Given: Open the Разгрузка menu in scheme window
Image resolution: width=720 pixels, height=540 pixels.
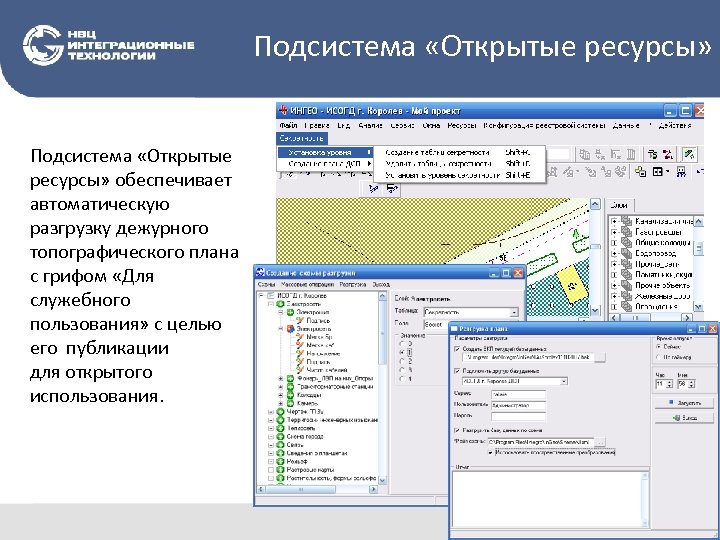Looking at the screenshot, I should [x=353, y=285].
